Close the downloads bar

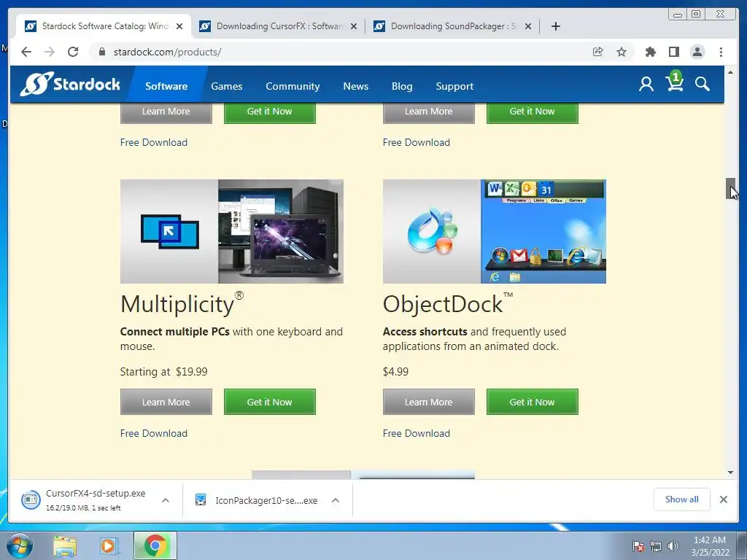pyautogui.click(x=723, y=499)
